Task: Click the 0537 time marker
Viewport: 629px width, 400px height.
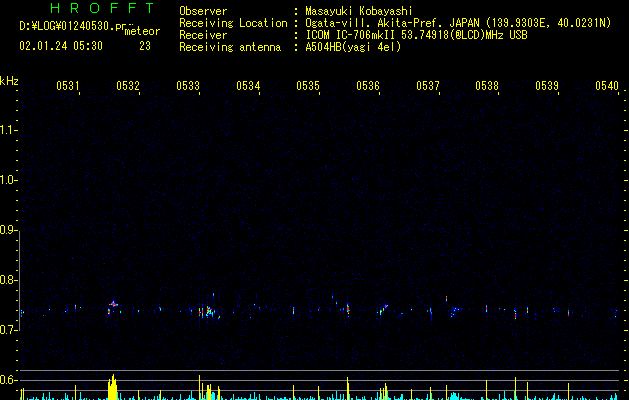Action: click(x=428, y=86)
